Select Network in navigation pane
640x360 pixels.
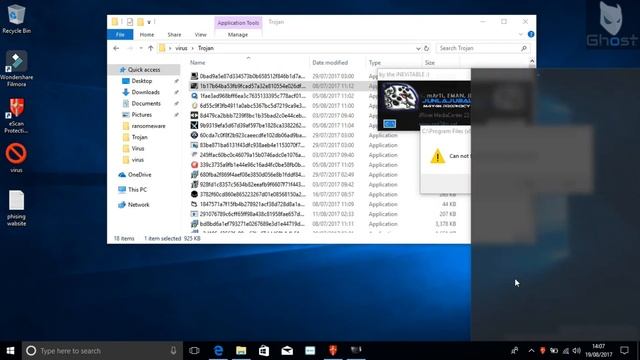138,205
